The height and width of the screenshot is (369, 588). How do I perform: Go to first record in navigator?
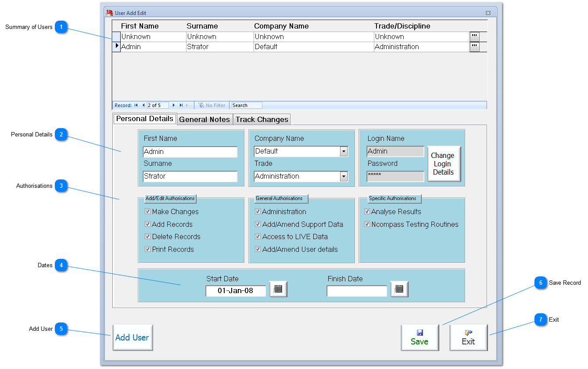point(136,105)
